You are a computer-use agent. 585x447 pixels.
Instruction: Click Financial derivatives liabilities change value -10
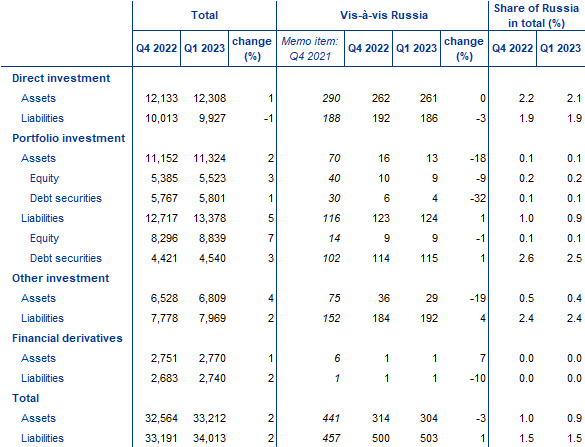(478, 378)
